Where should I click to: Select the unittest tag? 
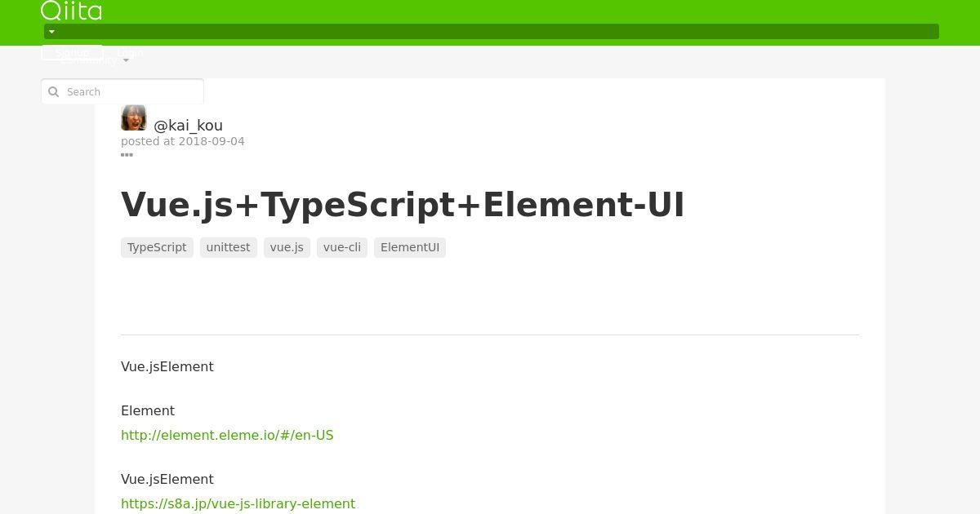(229, 247)
